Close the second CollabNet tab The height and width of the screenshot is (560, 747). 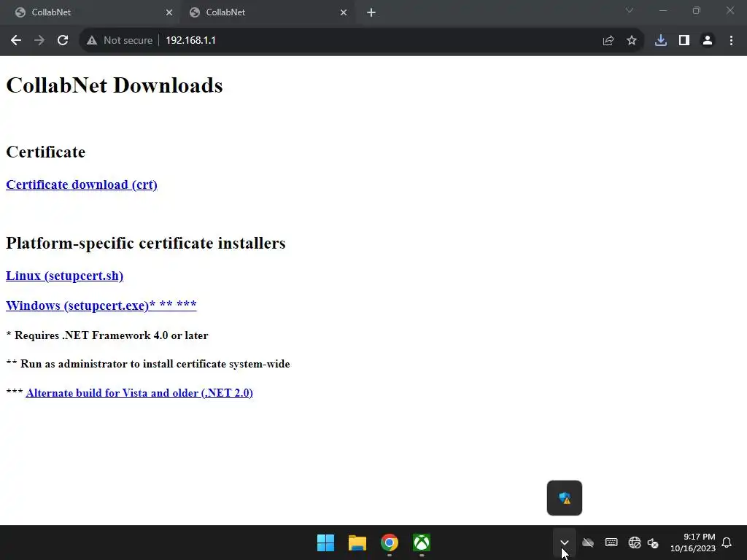coord(344,12)
